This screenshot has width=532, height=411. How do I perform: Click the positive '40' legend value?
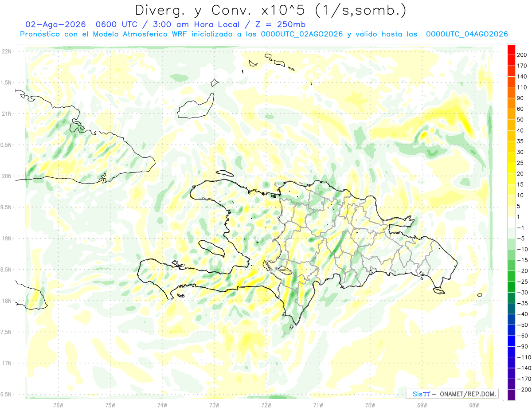click(x=520, y=130)
